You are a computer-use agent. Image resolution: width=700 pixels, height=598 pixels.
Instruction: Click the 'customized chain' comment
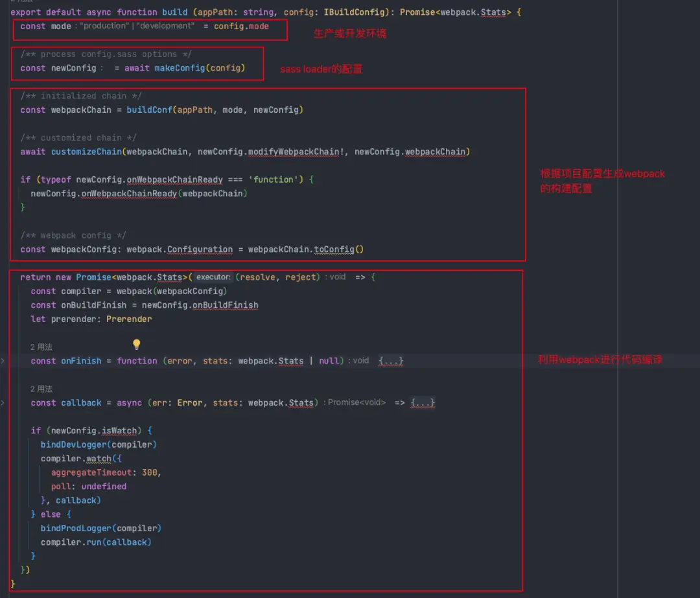pos(78,137)
